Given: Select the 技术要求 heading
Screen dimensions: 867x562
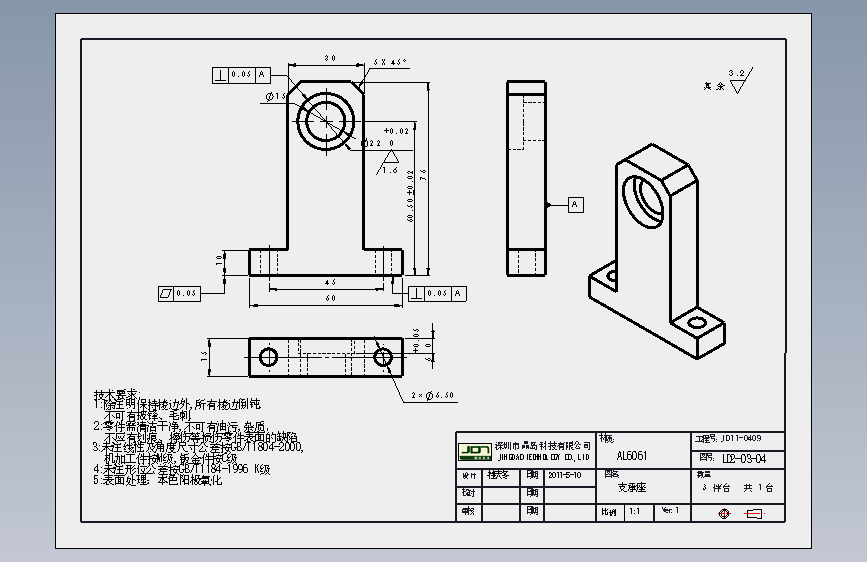Looking at the screenshot, I should [117, 395].
